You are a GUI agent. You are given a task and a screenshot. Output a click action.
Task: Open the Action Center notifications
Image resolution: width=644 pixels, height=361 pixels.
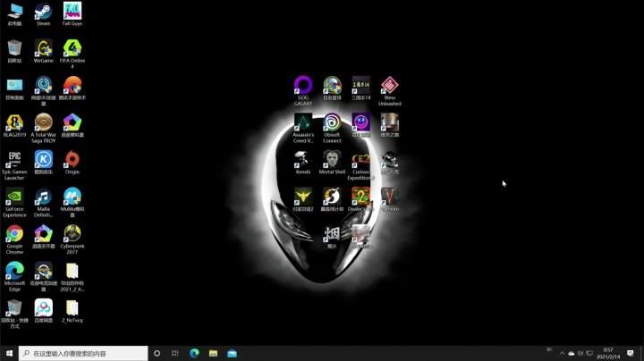coord(631,353)
